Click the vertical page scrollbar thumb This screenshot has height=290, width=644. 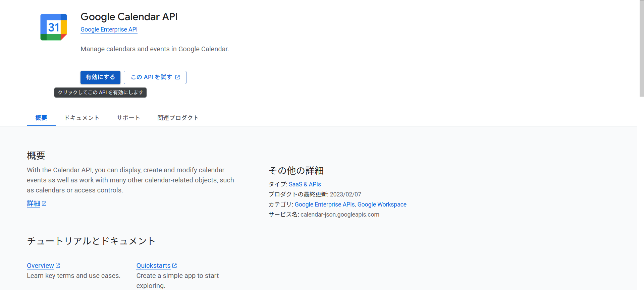pos(641,48)
